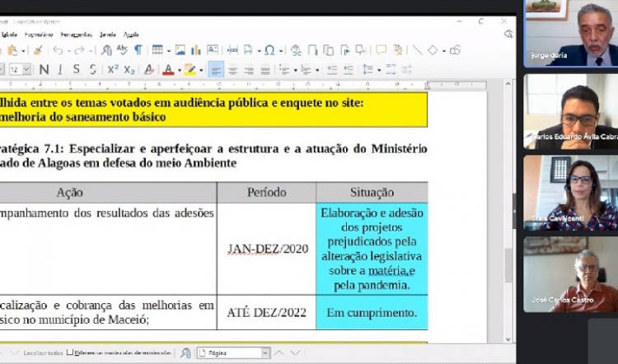This screenshot has height=364, width=618.
Task: Open the Tabela menu
Action: (9, 35)
